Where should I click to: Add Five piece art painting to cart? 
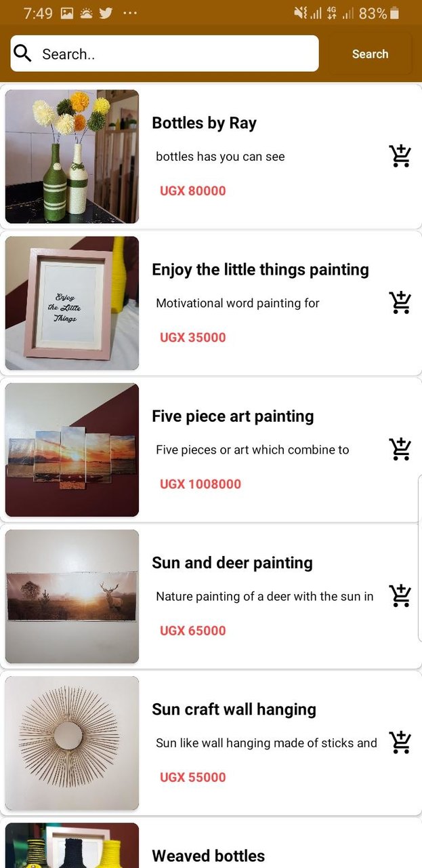pyautogui.click(x=400, y=449)
